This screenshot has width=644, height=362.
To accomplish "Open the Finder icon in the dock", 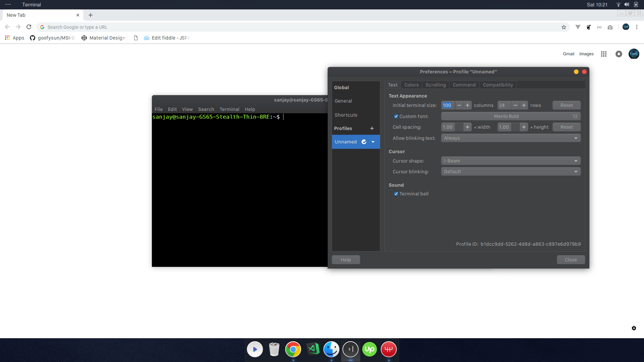I will point(331,349).
